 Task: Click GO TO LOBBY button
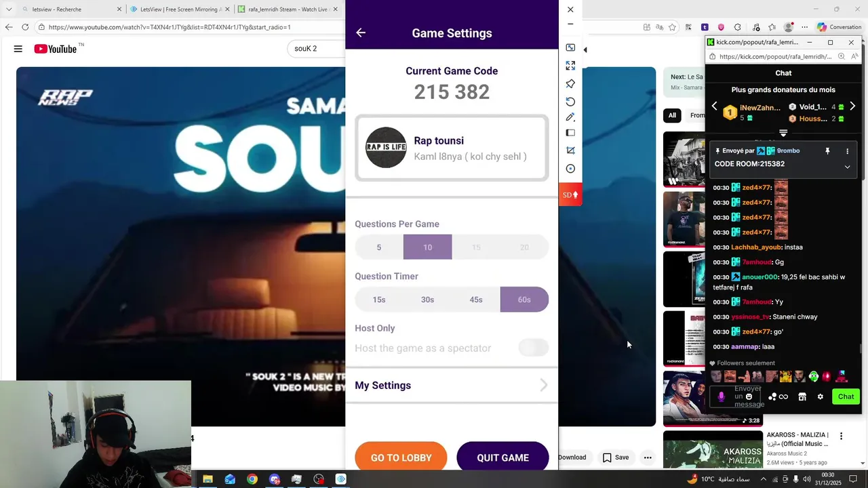click(401, 457)
